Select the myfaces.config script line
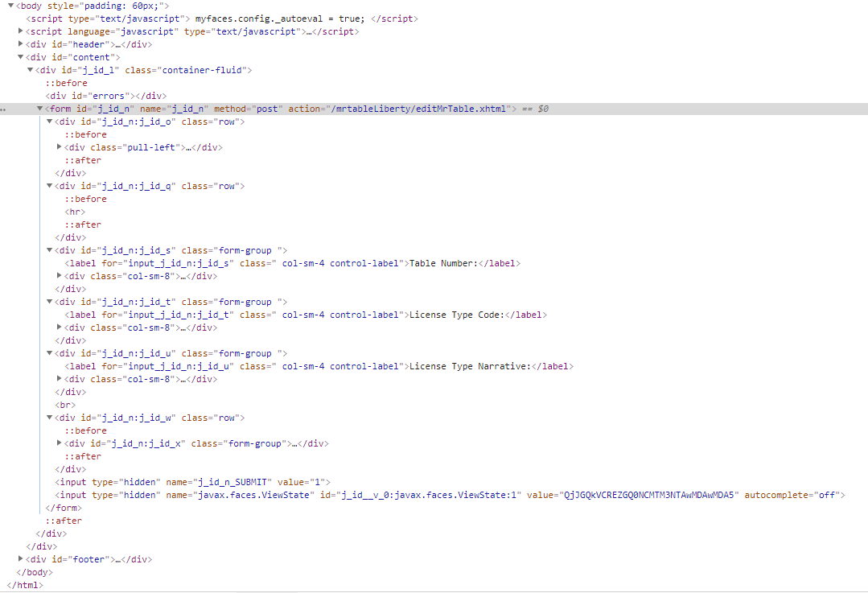 (x=222, y=19)
